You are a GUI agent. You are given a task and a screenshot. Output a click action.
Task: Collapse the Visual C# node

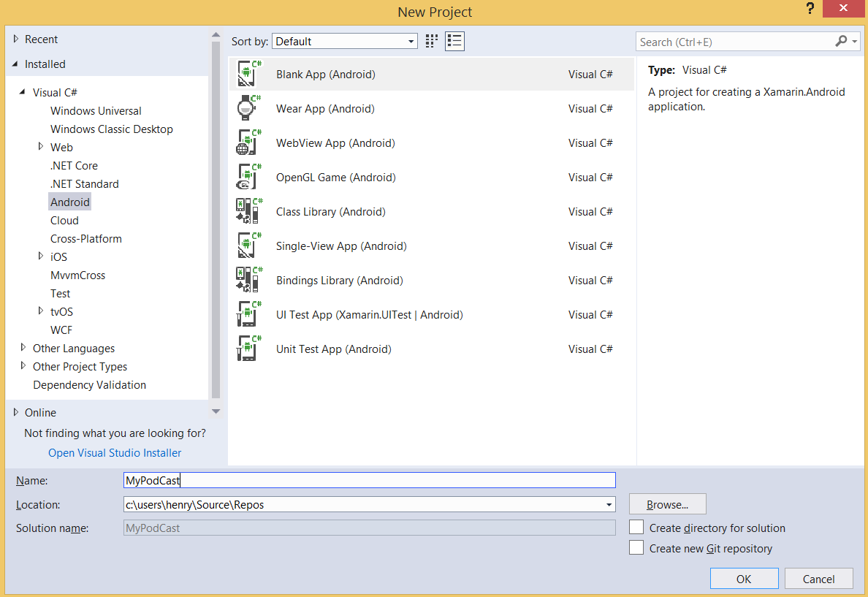22,92
